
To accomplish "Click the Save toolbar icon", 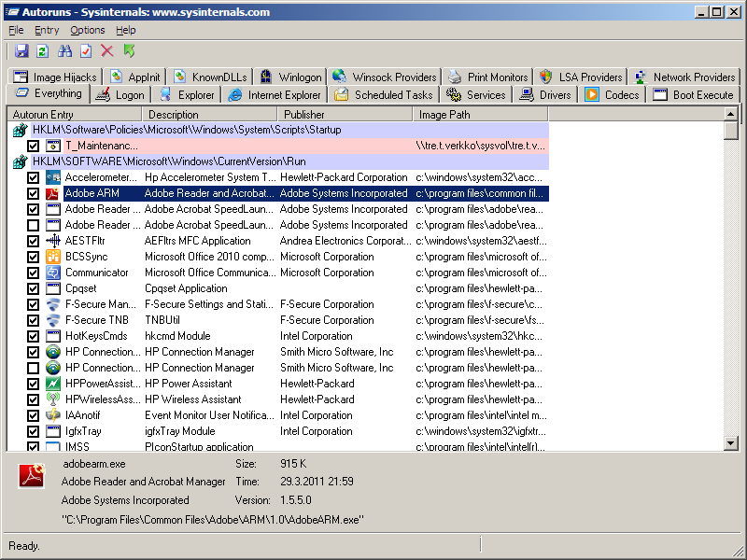I will click(x=21, y=51).
